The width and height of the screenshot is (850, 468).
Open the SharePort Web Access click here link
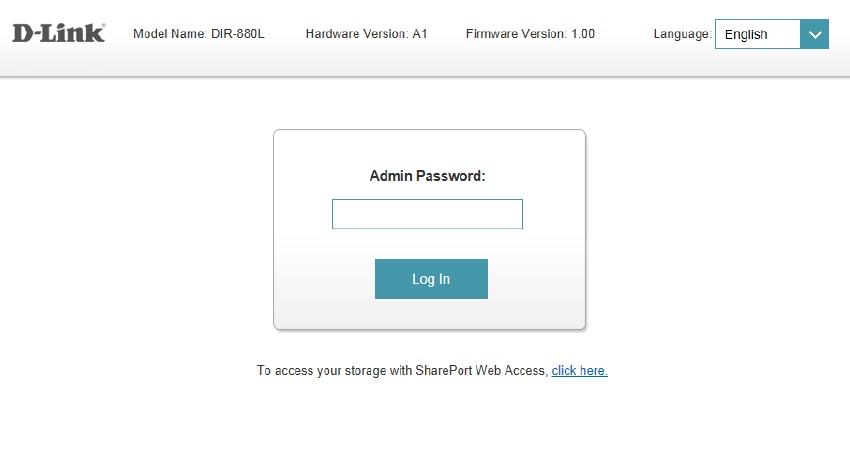[x=579, y=370]
